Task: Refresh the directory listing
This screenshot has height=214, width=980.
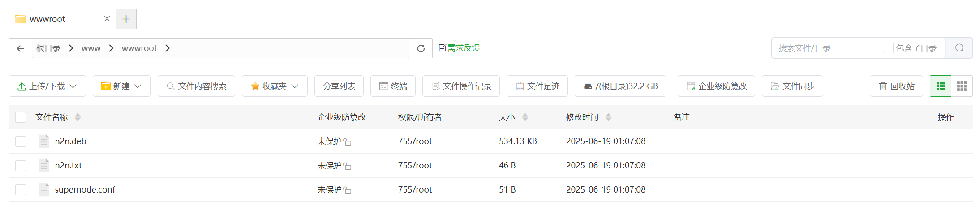Action: point(421,48)
